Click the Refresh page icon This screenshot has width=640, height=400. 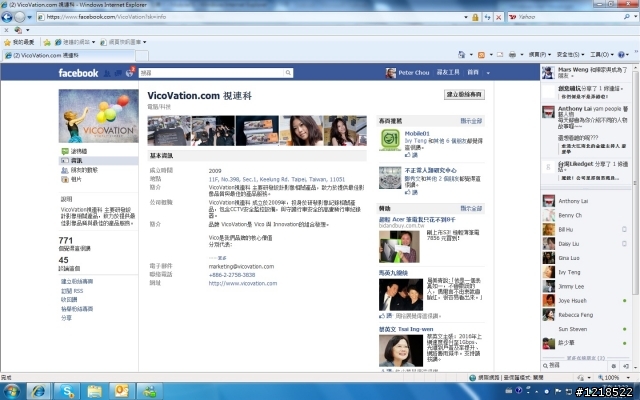[487, 17]
